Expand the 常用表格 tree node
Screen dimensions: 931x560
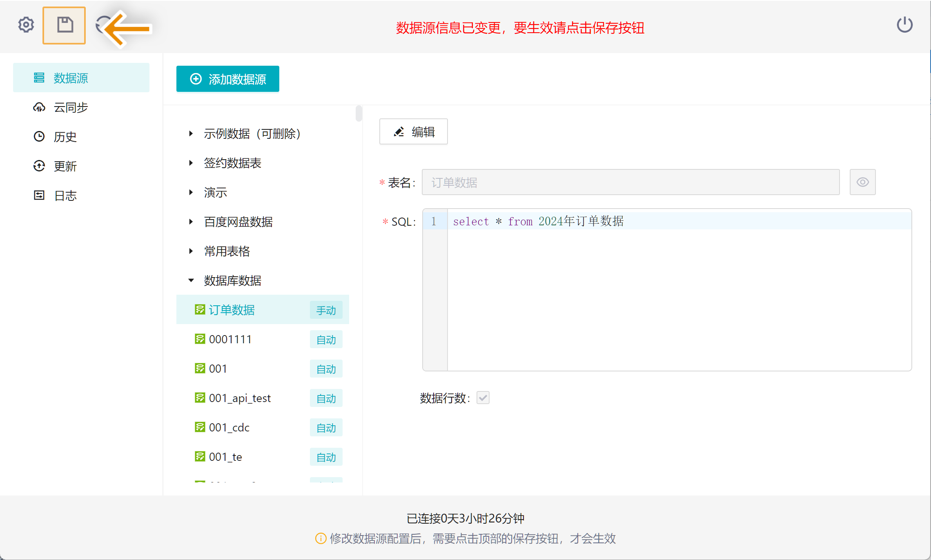point(191,251)
